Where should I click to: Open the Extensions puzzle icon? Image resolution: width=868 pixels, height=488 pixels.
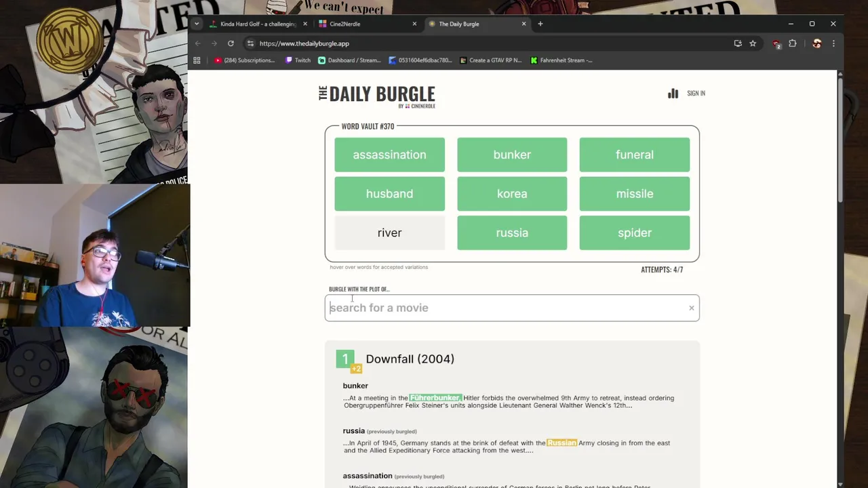(x=792, y=43)
